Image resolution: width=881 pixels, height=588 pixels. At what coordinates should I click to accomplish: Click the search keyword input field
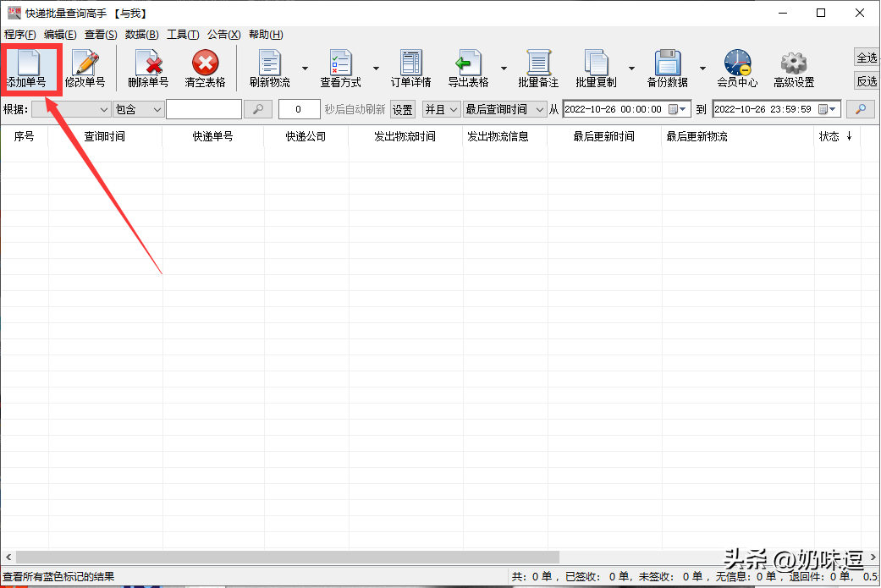coord(203,110)
